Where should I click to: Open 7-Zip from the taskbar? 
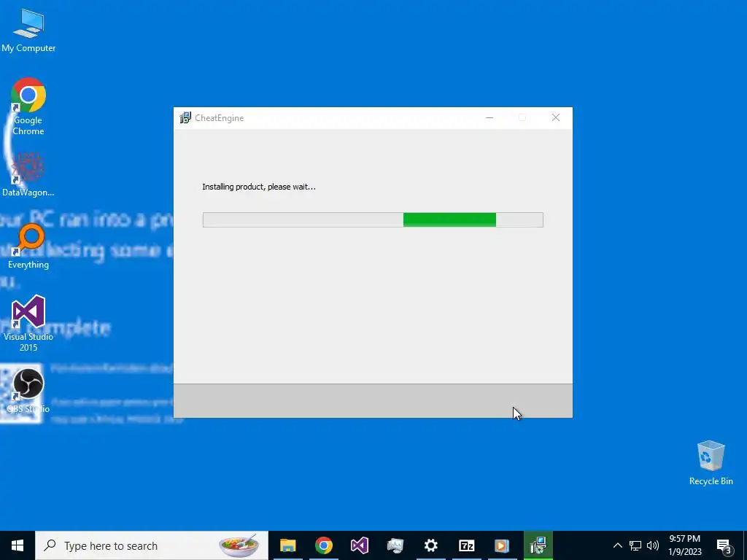click(466, 545)
